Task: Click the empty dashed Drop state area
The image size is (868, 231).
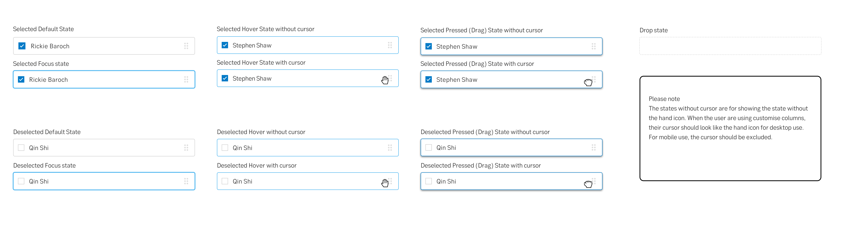Action: (x=730, y=46)
